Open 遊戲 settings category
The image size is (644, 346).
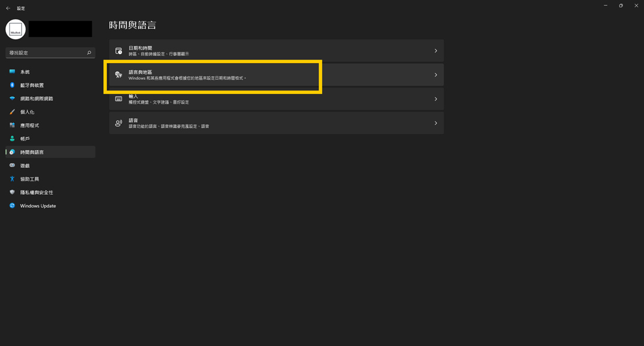click(25, 166)
